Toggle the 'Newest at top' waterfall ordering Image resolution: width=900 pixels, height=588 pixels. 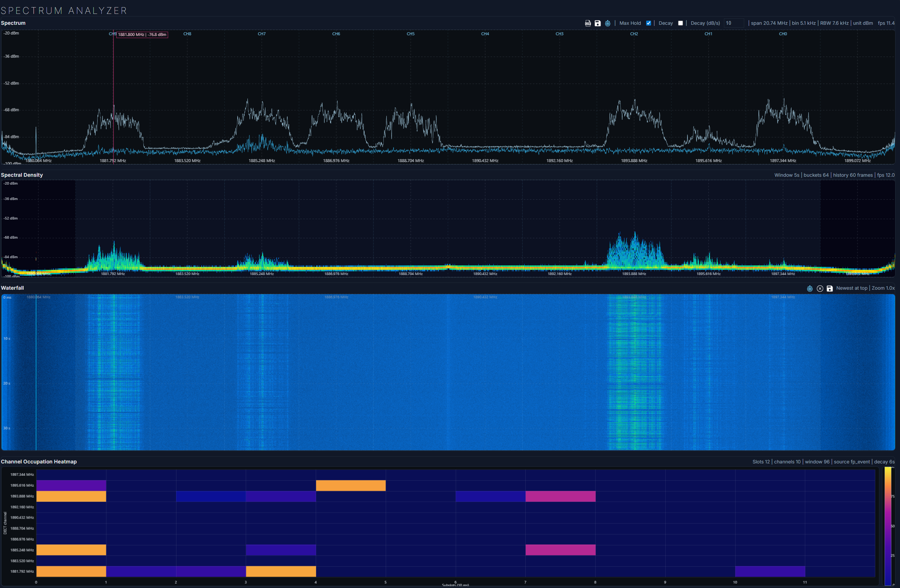pyautogui.click(x=852, y=288)
